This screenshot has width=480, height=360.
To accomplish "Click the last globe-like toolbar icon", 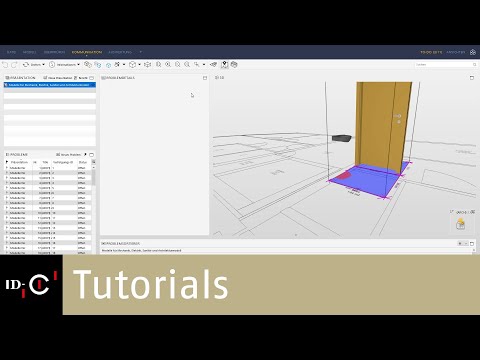I will point(234,64).
